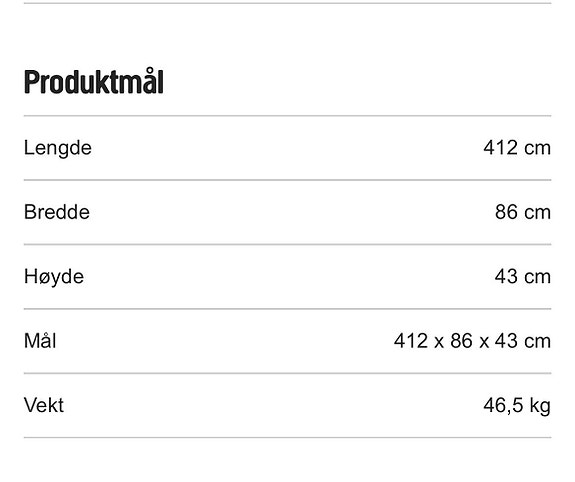Select the Mål label

40,341
